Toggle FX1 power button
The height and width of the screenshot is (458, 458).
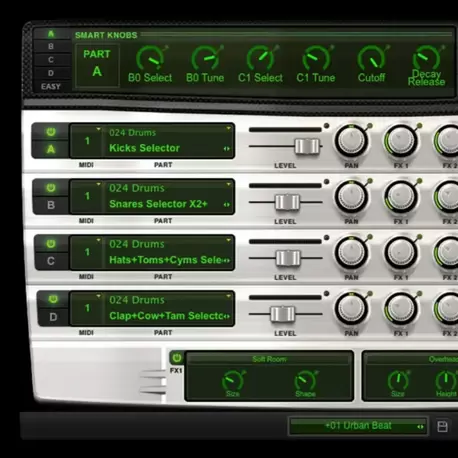177,358
